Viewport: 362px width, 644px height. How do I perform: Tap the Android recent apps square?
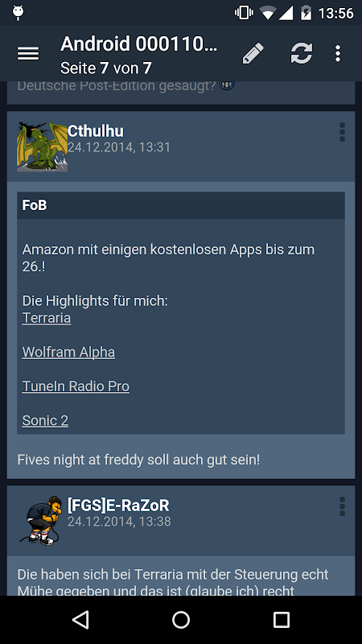coord(281,619)
